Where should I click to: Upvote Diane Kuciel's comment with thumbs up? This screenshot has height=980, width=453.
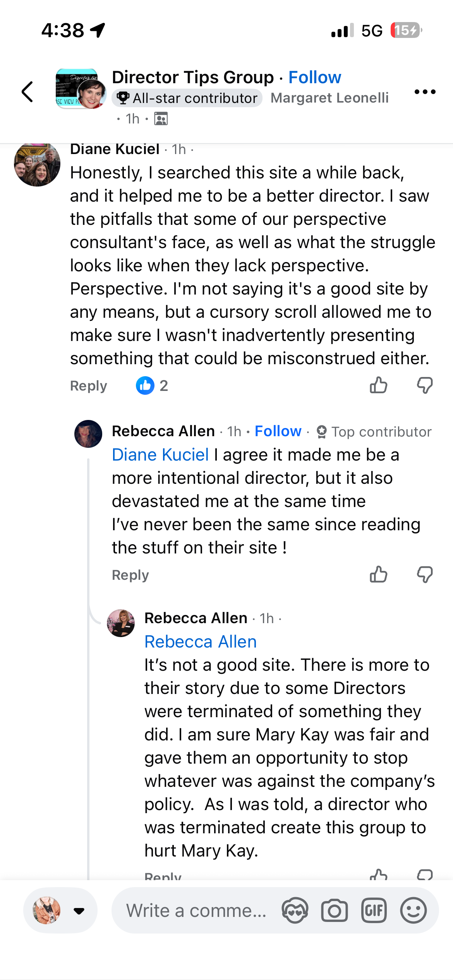378,385
